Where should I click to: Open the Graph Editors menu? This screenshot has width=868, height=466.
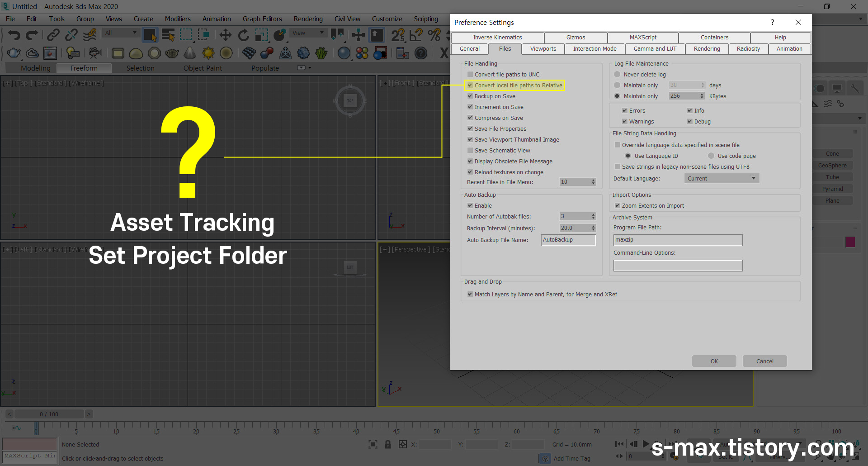coord(262,19)
